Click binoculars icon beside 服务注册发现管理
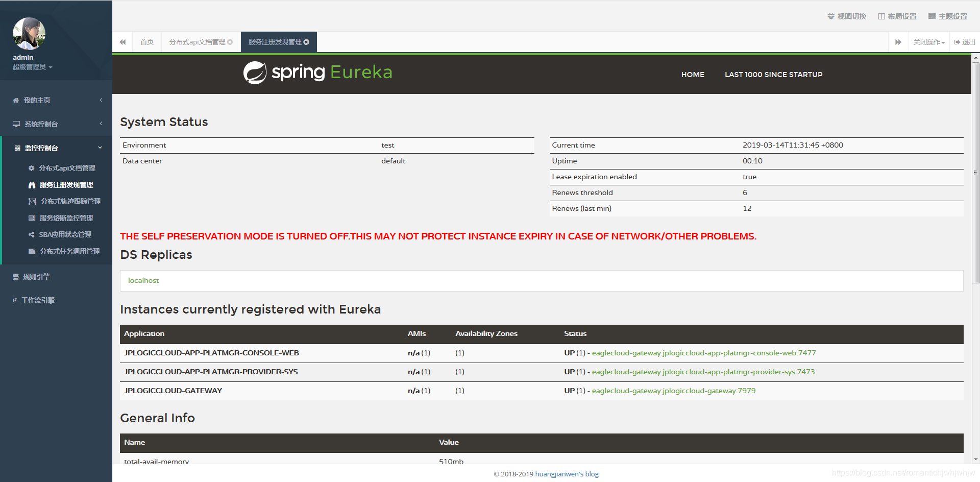 pyautogui.click(x=32, y=185)
